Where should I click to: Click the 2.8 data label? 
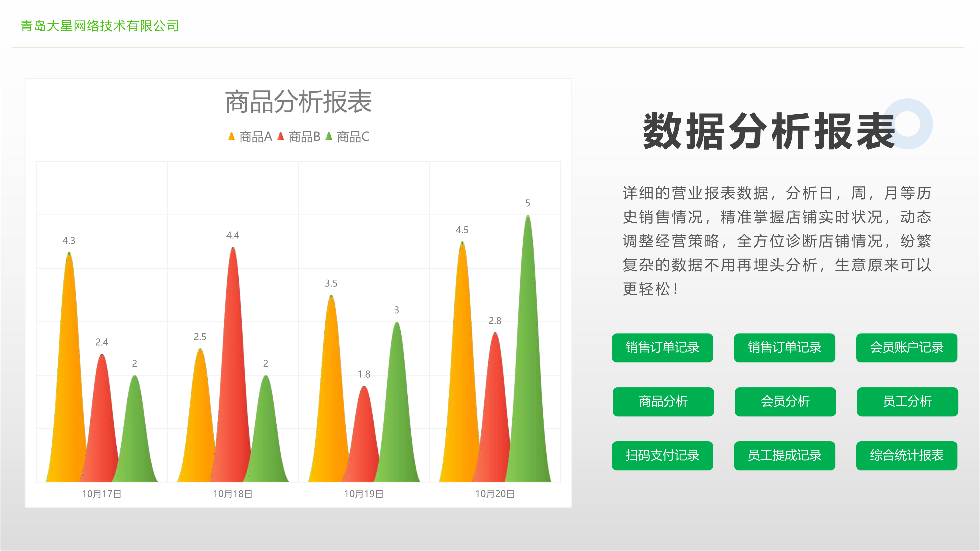[495, 321]
